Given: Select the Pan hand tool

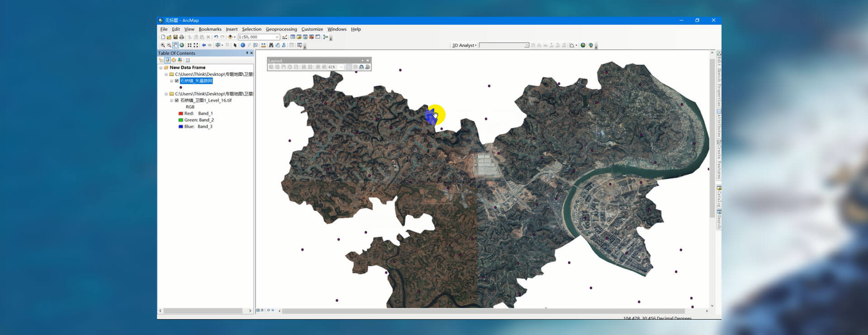Looking at the screenshot, I should 175,45.
